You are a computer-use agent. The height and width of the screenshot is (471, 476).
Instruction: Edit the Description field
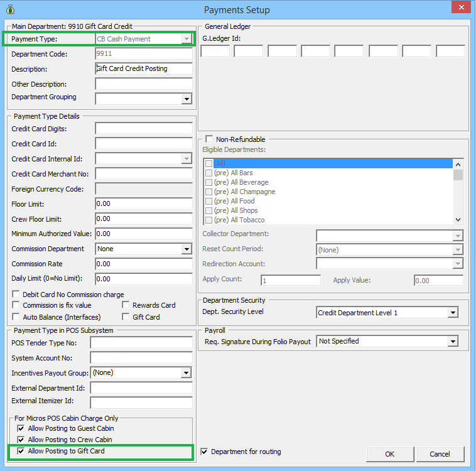click(144, 68)
